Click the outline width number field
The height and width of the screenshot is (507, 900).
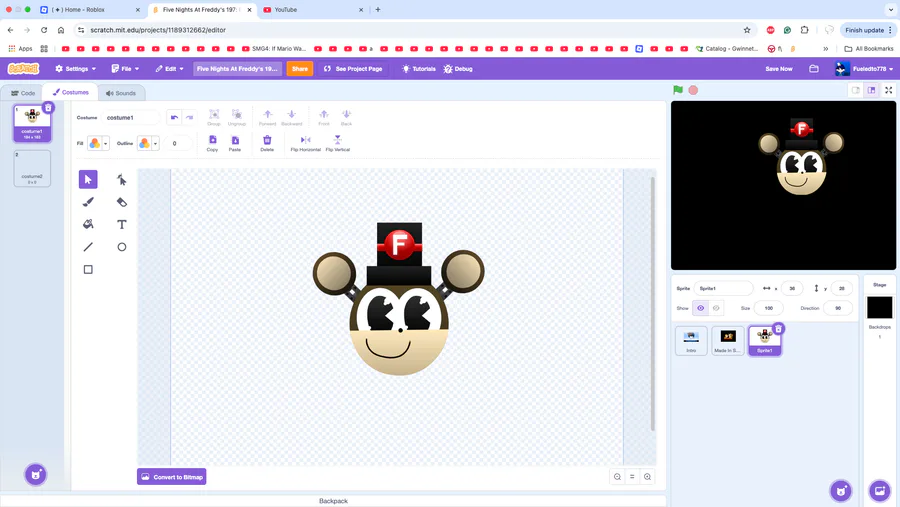(x=179, y=143)
